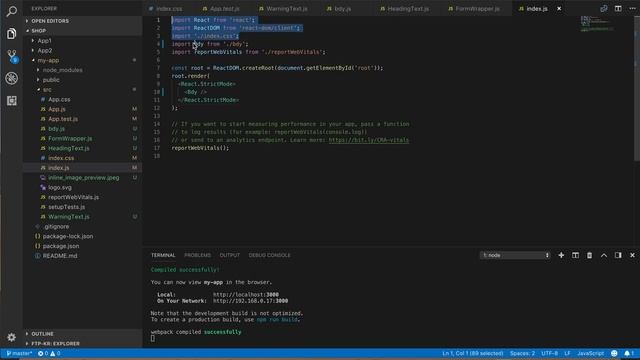Image resolution: width=640 pixels, height=360 pixels.
Task: Open App.css in the file tree
Action: (59, 100)
